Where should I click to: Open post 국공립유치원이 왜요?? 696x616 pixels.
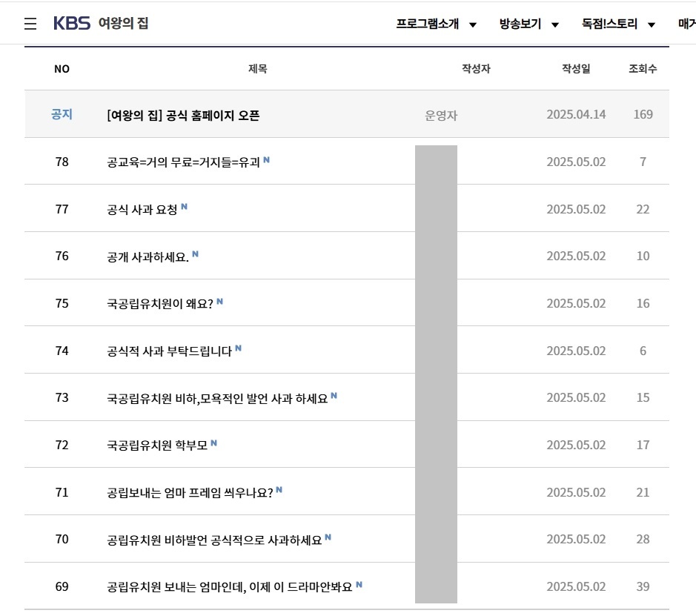coord(160,303)
